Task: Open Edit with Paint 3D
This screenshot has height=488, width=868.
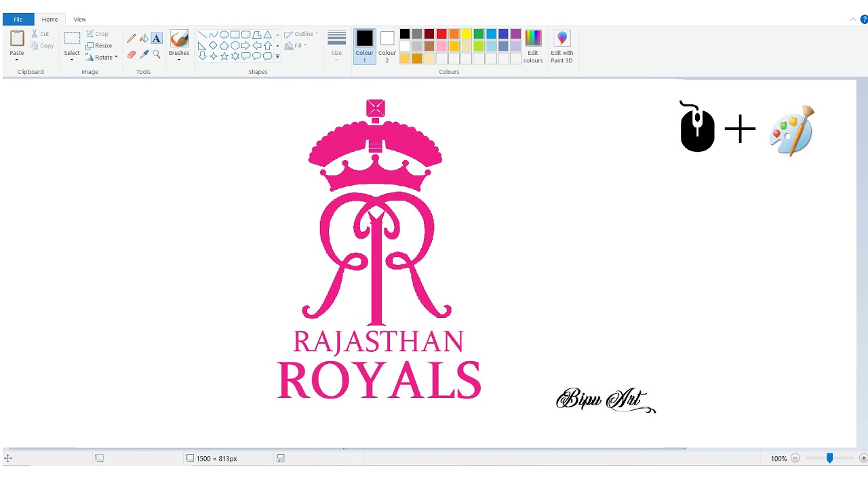Action: tap(561, 47)
